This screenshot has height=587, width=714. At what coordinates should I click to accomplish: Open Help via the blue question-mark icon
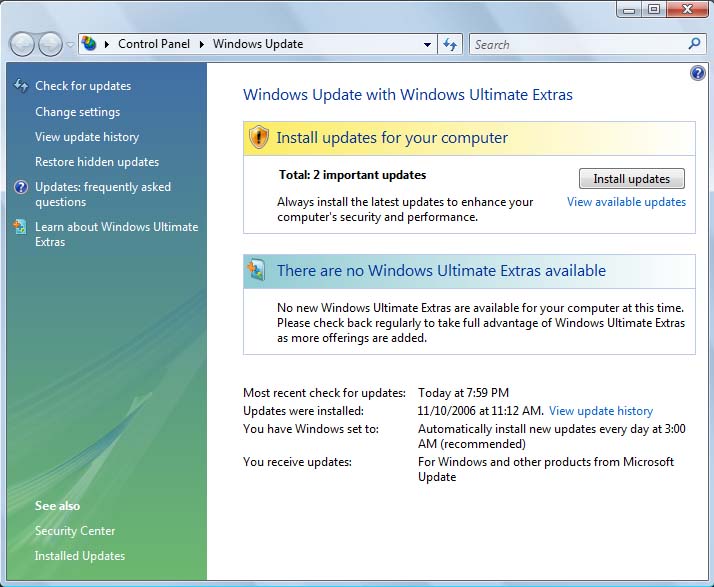point(698,73)
